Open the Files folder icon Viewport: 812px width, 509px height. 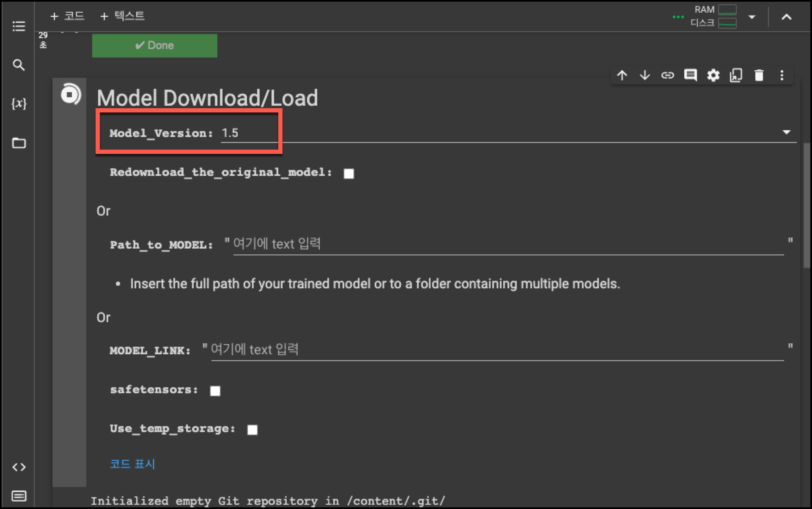coord(19,143)
